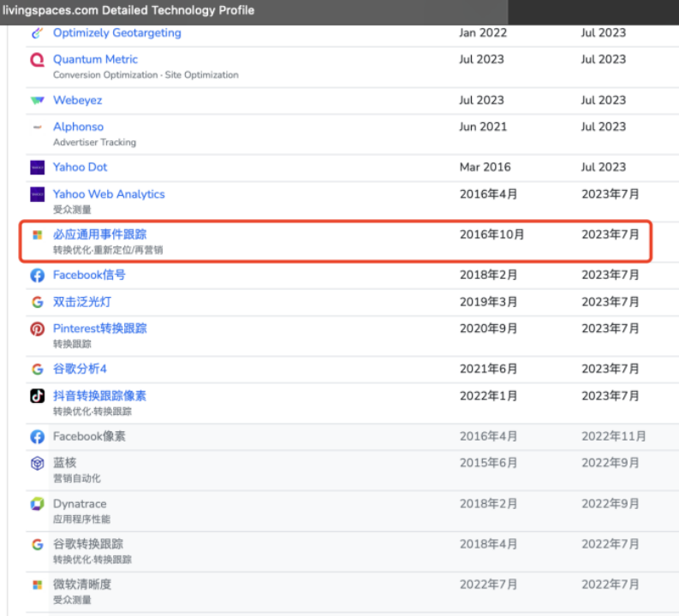The height and width of the screenshot is (616, 679).
Task: Click the 'Advertiser Tracking' subtitle under Alphonso
Action: coord(94,142)
